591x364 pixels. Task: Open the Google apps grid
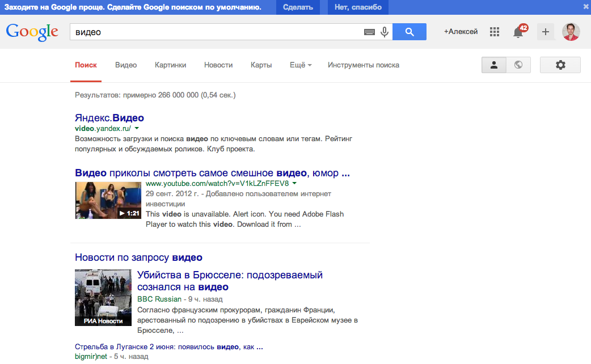(x=495, y=32)
